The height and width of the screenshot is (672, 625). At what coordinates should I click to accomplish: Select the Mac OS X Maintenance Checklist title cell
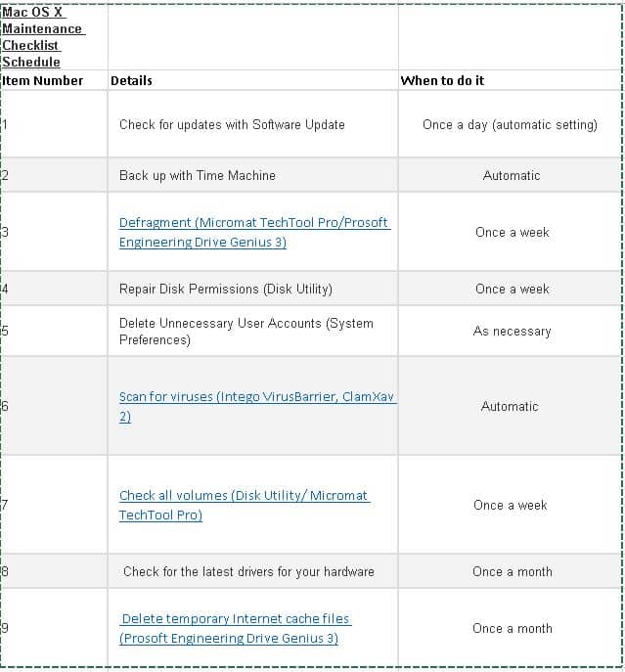click(x=44, y=36)
